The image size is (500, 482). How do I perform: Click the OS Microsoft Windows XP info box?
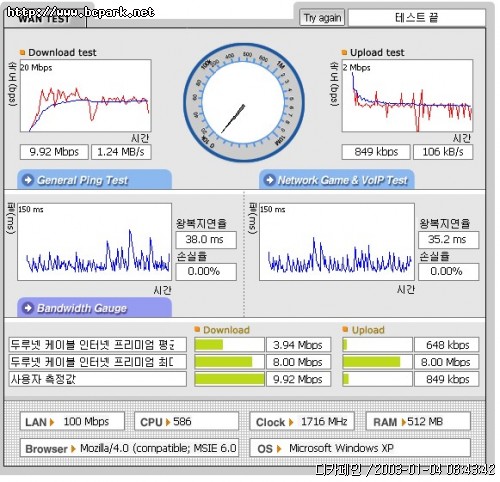[x=360, y=448]
